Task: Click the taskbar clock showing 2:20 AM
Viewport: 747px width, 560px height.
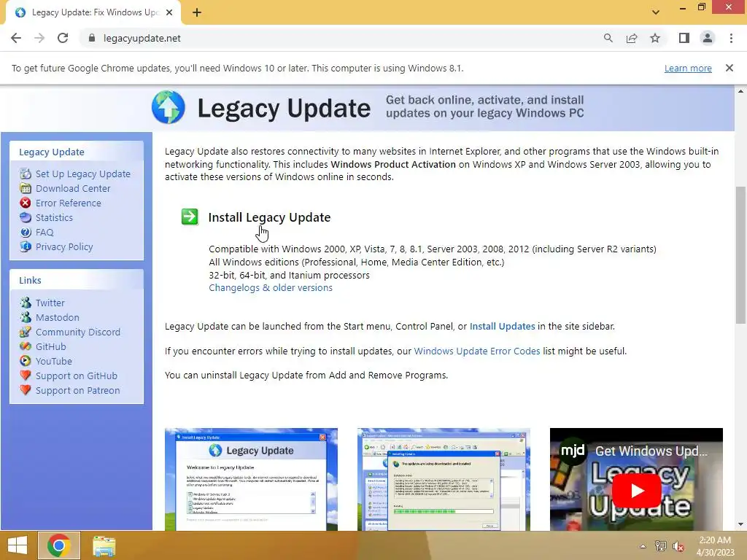Action: [x=715, y=546]
